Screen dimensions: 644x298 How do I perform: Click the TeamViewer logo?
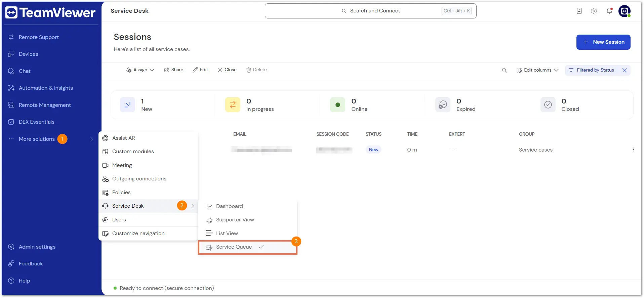[50, 12]
